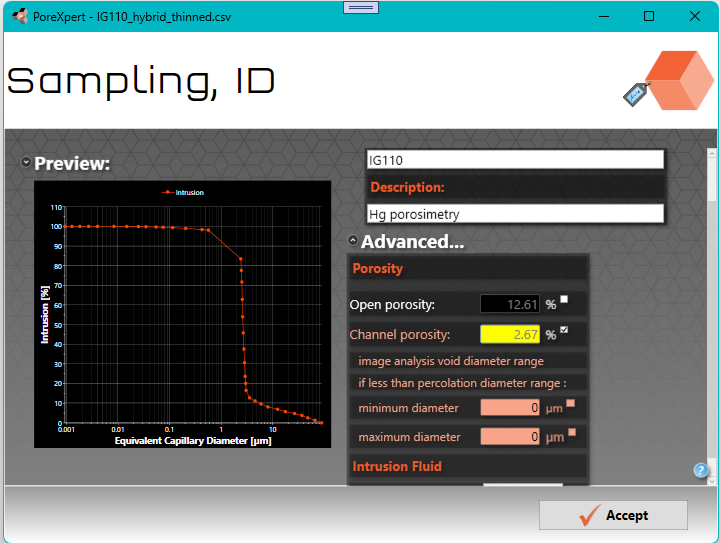
Task: Toggle the maximum diameter checkbox
Action: (572, 432)
